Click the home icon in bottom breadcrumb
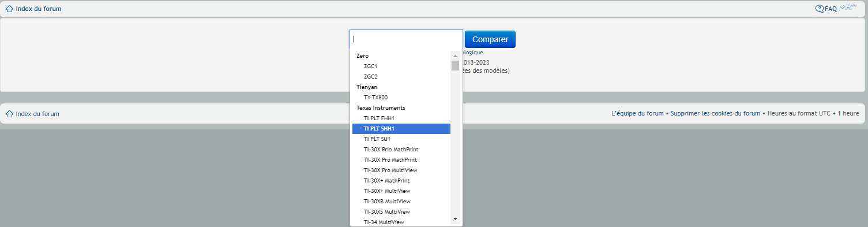 click(9, 114)
